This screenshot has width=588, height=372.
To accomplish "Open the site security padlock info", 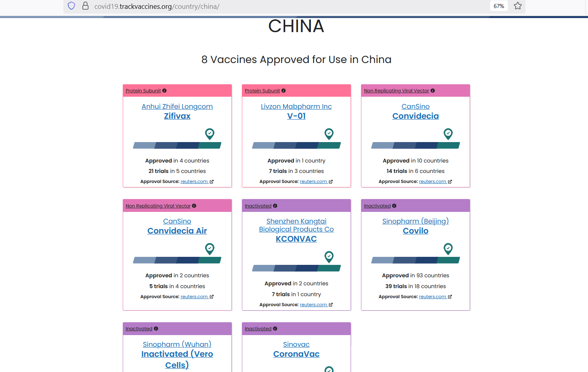I will [85, 6].
